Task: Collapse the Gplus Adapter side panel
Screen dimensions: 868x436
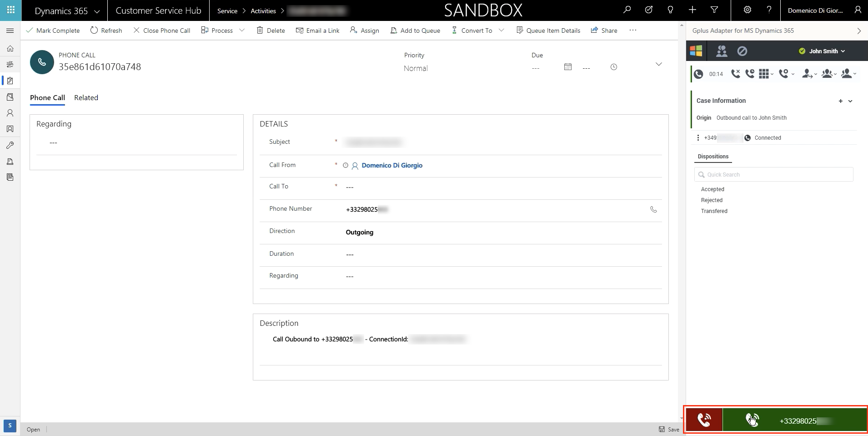Action: tap(859, 31)
